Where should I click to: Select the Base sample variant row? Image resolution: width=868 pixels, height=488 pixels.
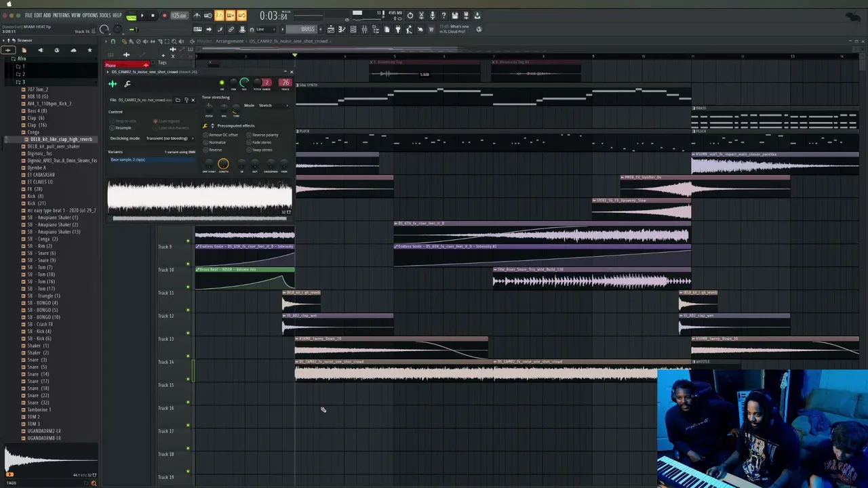(x=152, y=160)
